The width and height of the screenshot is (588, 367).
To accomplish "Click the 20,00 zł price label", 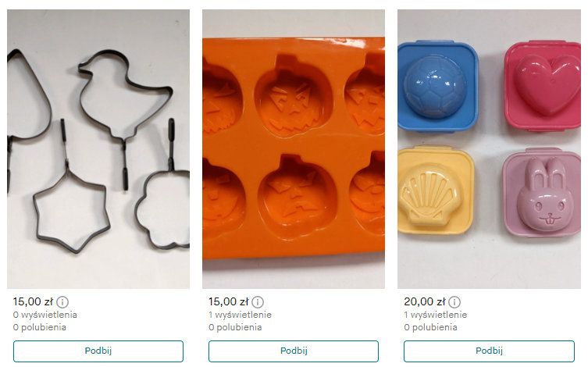I will 425,301.
